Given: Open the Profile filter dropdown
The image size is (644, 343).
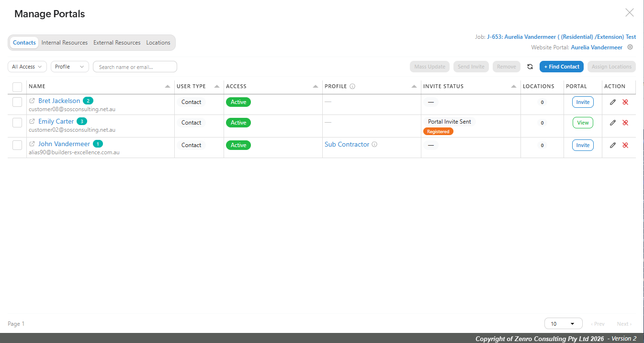Looking at the screenshot, I should click(70, 67).
